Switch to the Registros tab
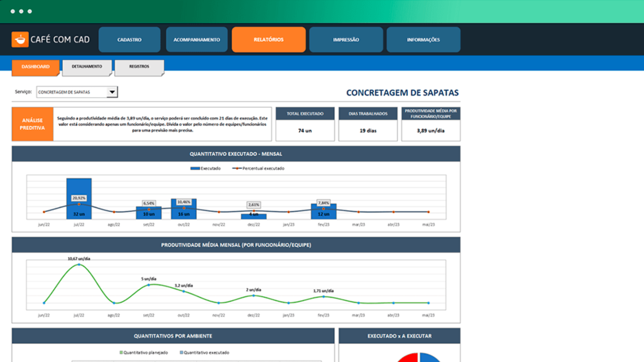The width and height of the screenshot is (644, 362). click(139, 67)
